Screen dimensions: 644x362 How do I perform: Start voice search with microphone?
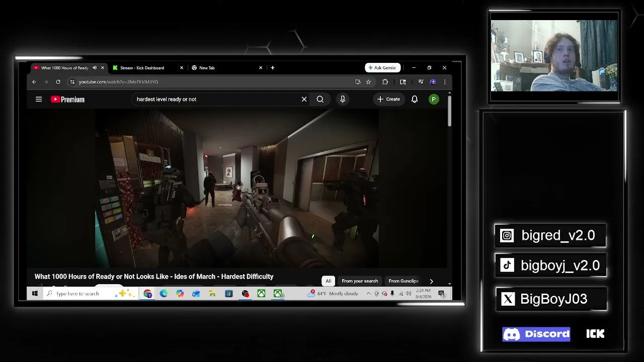[343, 99]
